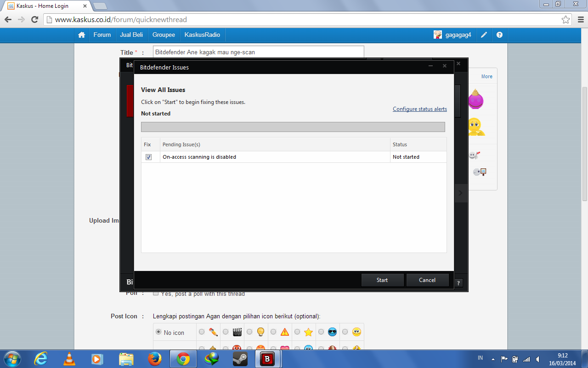Open the Groupee menu item
Image resolution: width=588 pixels, height=368 pixels.
coord(164,35)
